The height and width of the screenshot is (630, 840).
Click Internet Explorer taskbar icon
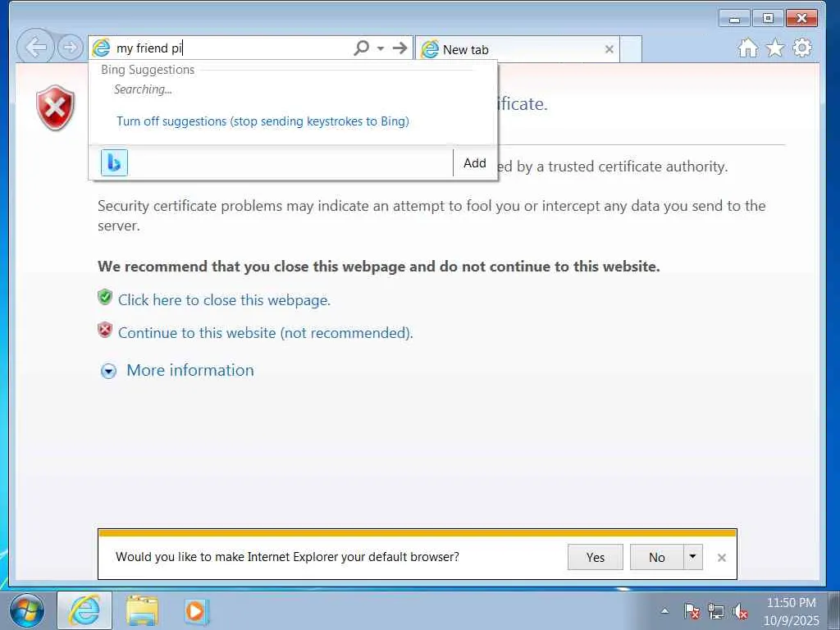(x=84, y=610)
